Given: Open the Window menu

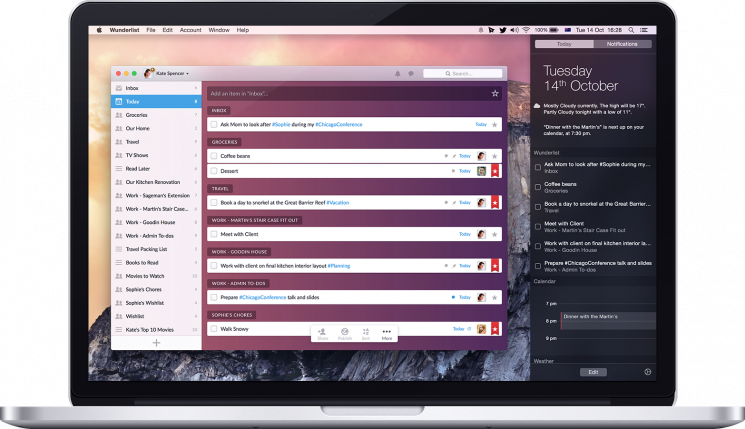Looking at the screenshot, I should 219,30.
